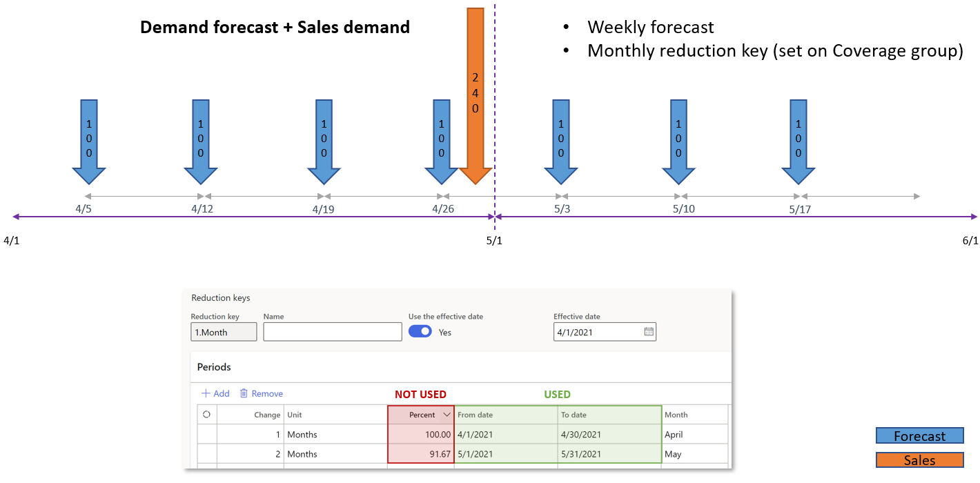Click the Reduction key field 1.Month
The height and width of the screenshot is (483, 980).
224,332
